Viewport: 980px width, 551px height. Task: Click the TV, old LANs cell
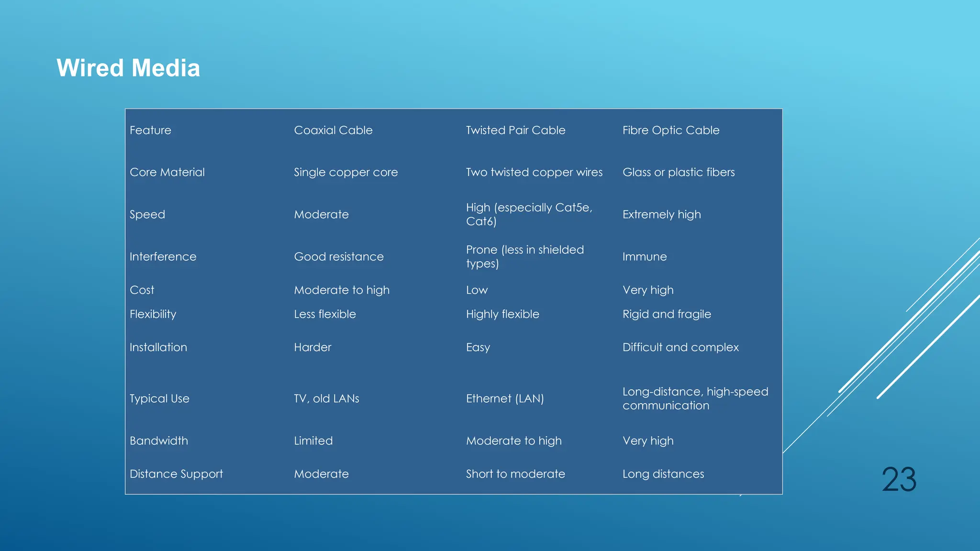coord(326,398)
